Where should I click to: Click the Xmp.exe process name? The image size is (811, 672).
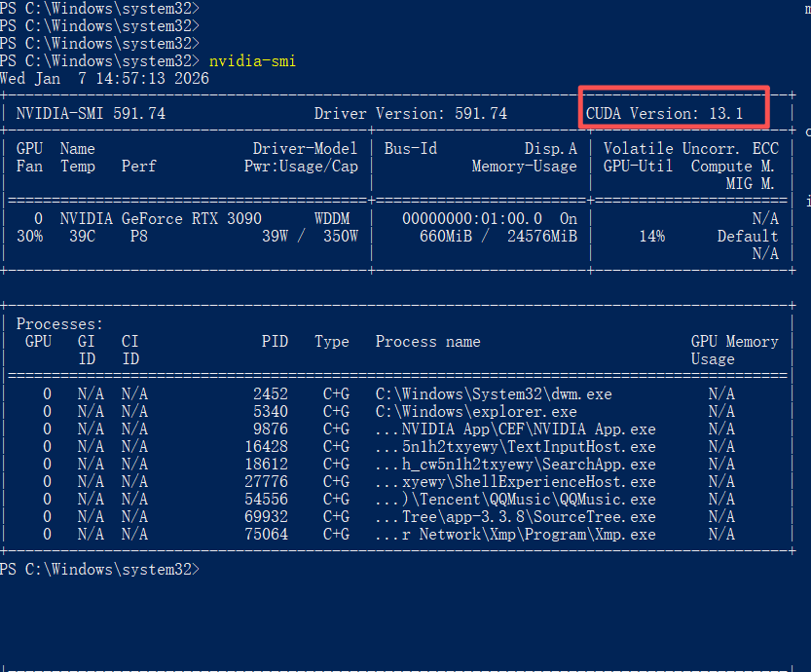516,535
